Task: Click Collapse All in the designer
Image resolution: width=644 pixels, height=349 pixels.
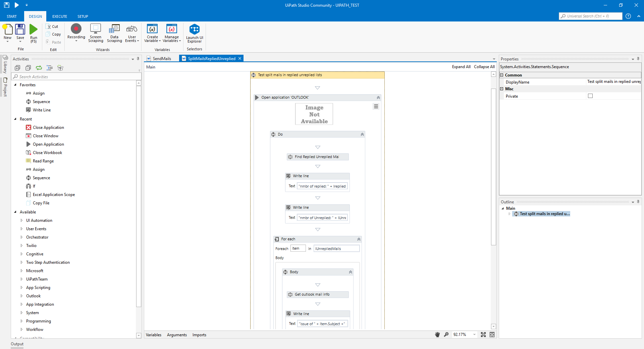Action: tap(484, 67)
